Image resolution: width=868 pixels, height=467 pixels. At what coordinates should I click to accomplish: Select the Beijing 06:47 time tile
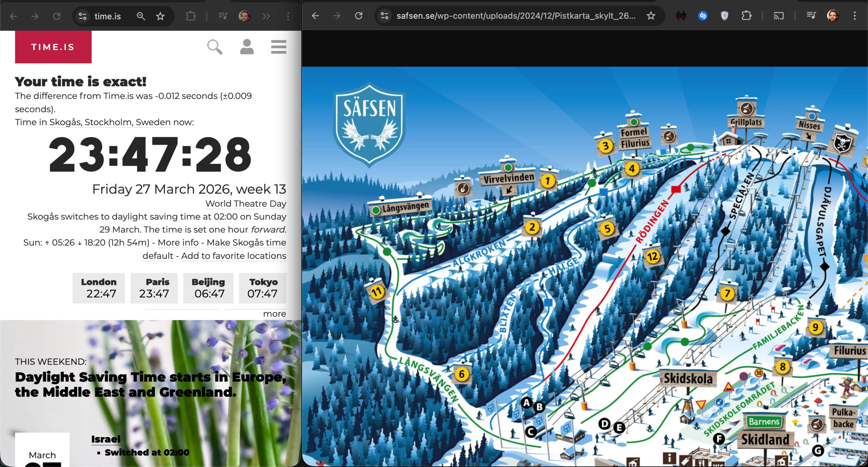[208, 288]
